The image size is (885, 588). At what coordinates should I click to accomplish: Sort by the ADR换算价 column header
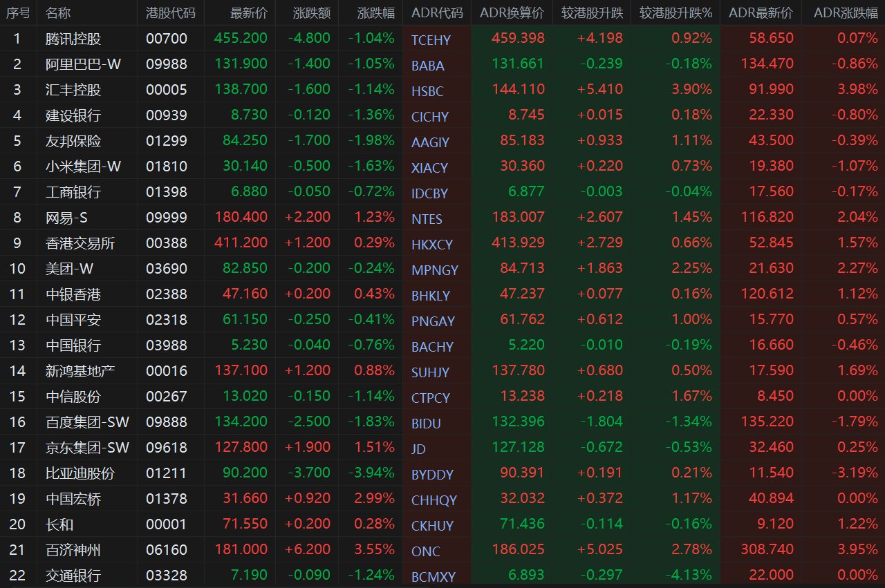512,12
